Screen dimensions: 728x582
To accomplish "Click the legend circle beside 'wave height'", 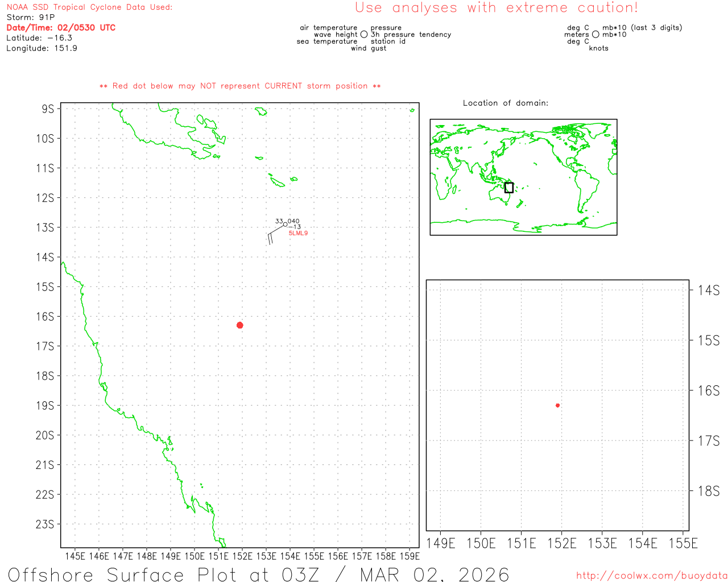I will click(364, 35).
